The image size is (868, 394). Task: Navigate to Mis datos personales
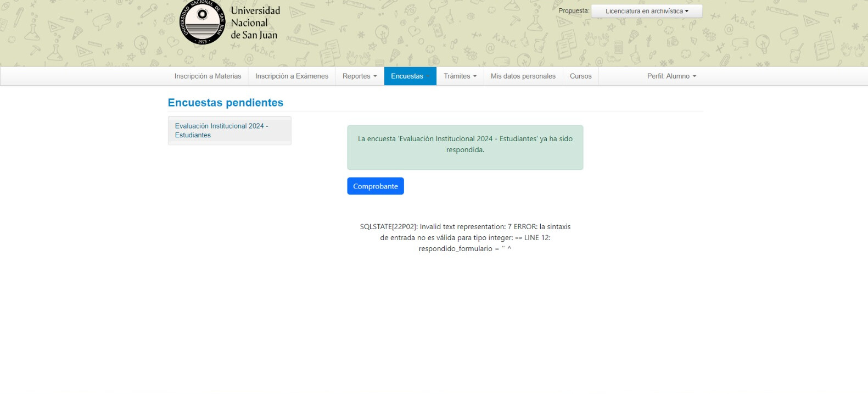[x=523, y=76]
